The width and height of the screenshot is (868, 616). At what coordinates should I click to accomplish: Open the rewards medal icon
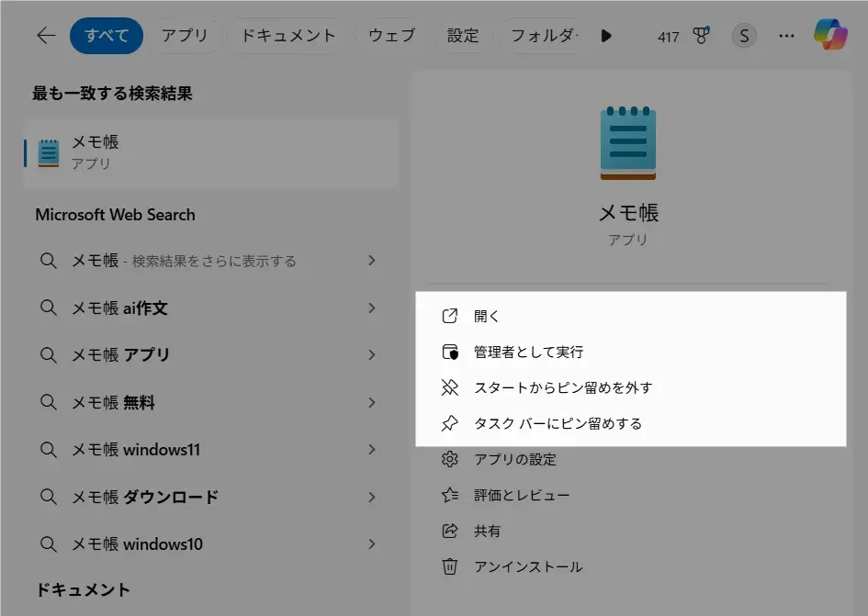[701, 36]
